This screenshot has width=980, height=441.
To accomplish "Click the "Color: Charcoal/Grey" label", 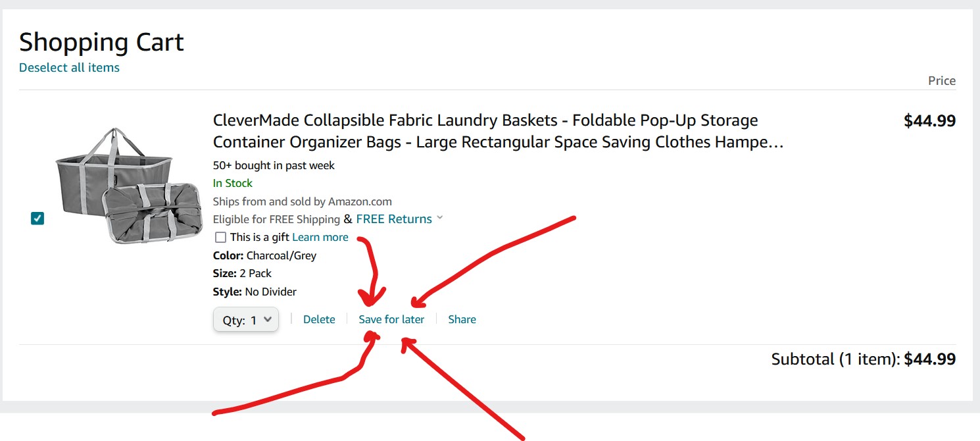I will 264,255.
